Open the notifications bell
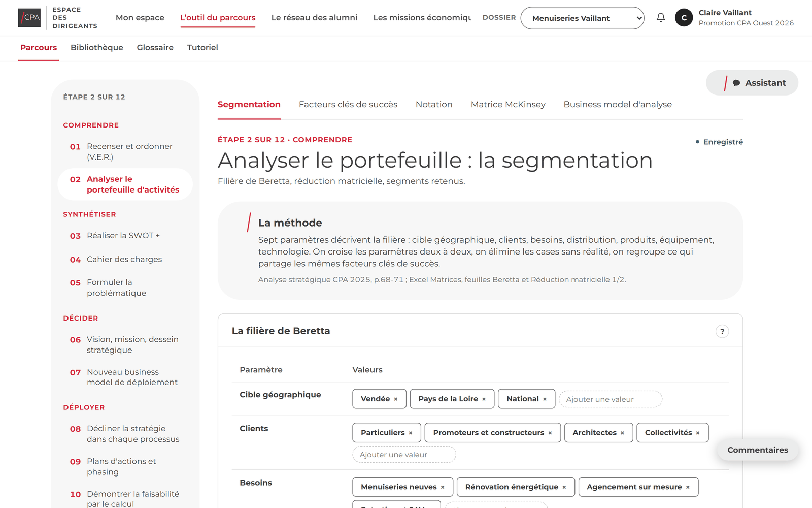This screenshot has width=812, height=508. [x=661, y=18]
